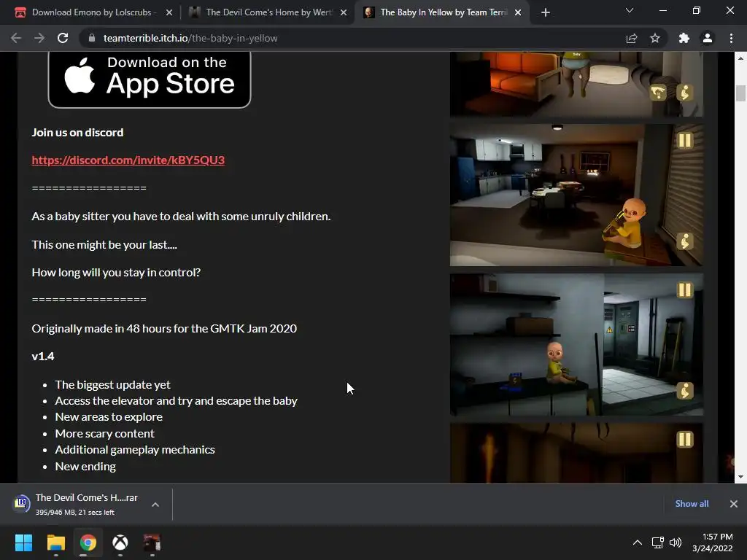Image resolution: width=747 pixels, height=560 pixels.
Task: Select The Baby In Yellow tab
Action: click(x=444, y=12)
